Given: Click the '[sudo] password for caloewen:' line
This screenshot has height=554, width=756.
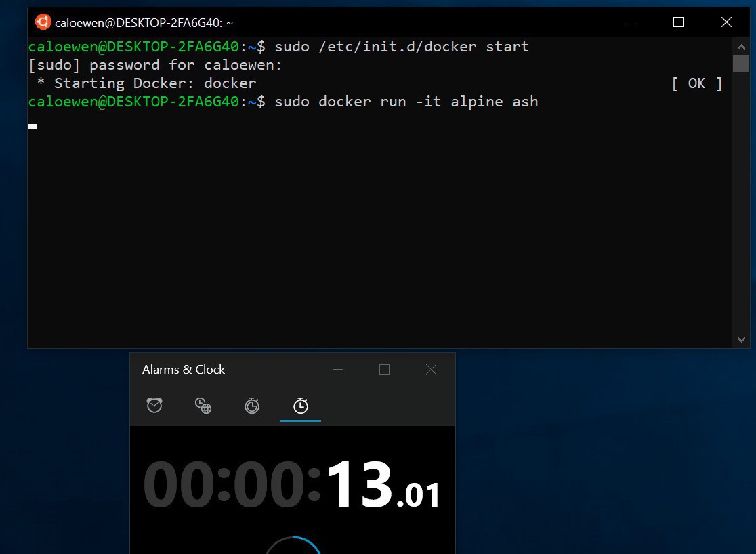Looking at the screenshot, I should [x=154, y=65].
